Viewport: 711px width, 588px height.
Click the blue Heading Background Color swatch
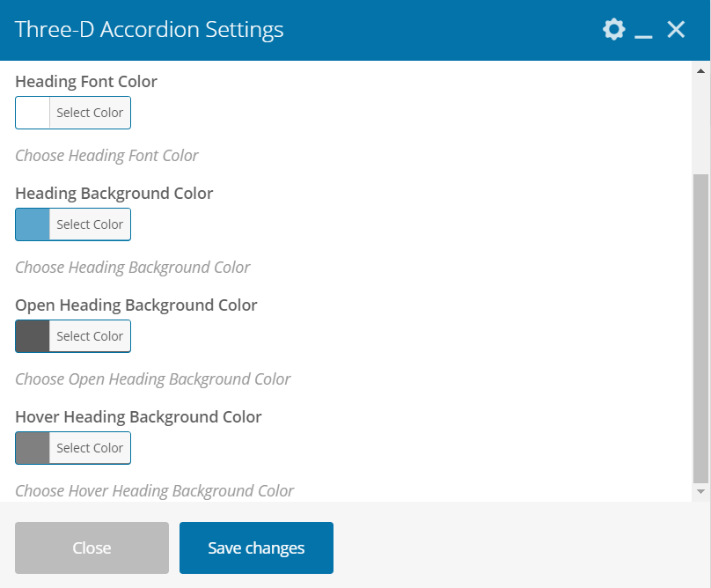[x=33, y=224]
